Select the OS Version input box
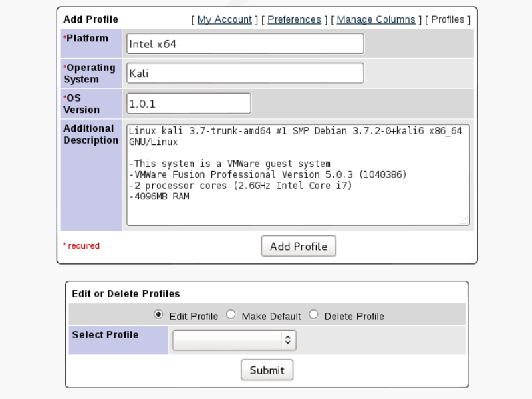 [x=189, y=104]
